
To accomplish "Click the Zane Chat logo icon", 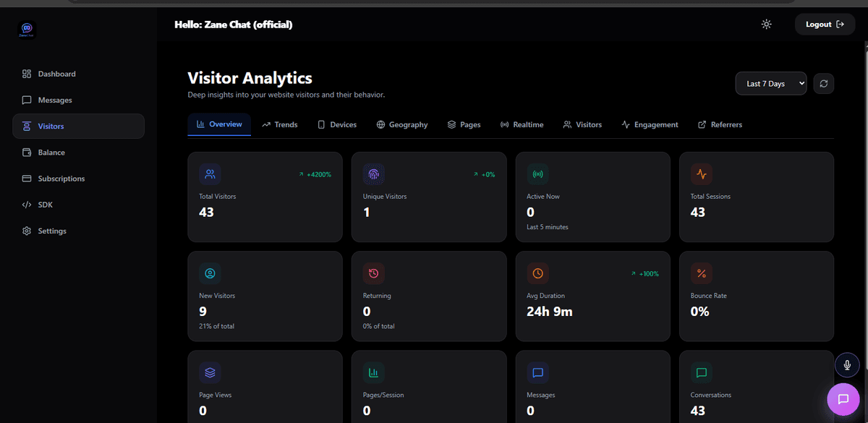I will [x=27, y=29].
